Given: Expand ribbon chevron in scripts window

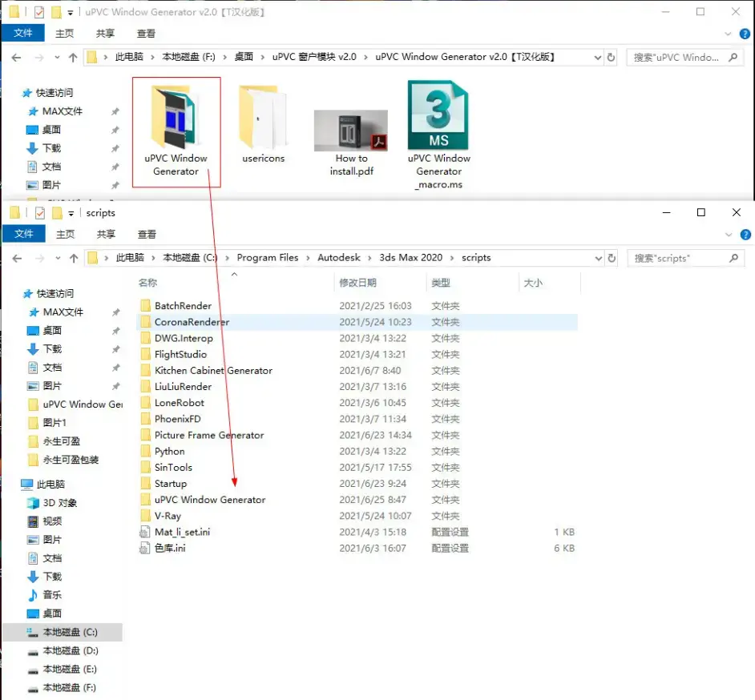Looking at the screenshot, I should (729, 235).
